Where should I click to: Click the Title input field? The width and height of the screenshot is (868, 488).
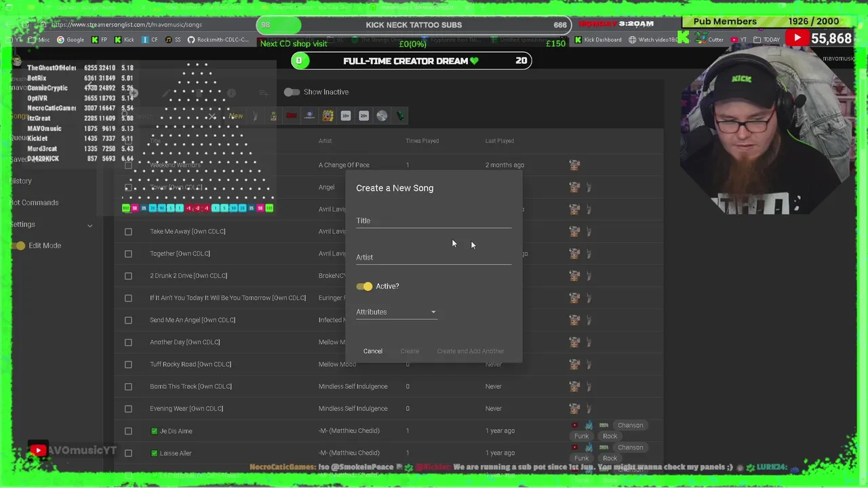[433, 220]
